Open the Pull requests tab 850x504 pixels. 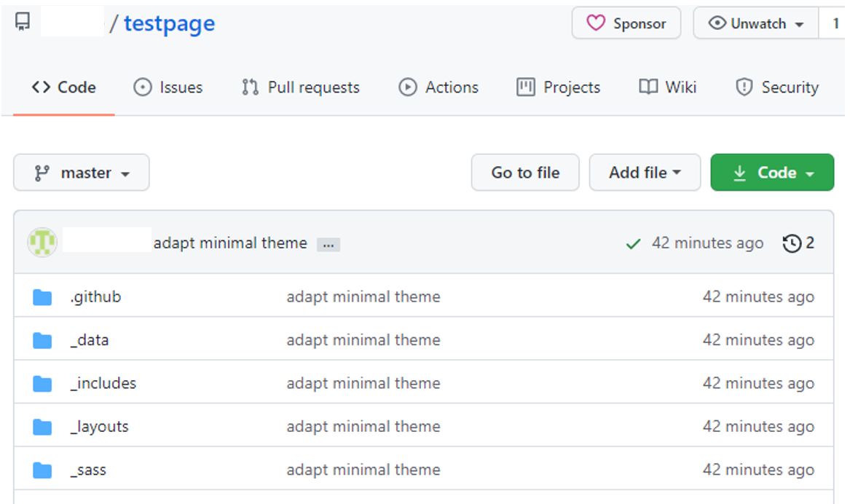(301, 87)
